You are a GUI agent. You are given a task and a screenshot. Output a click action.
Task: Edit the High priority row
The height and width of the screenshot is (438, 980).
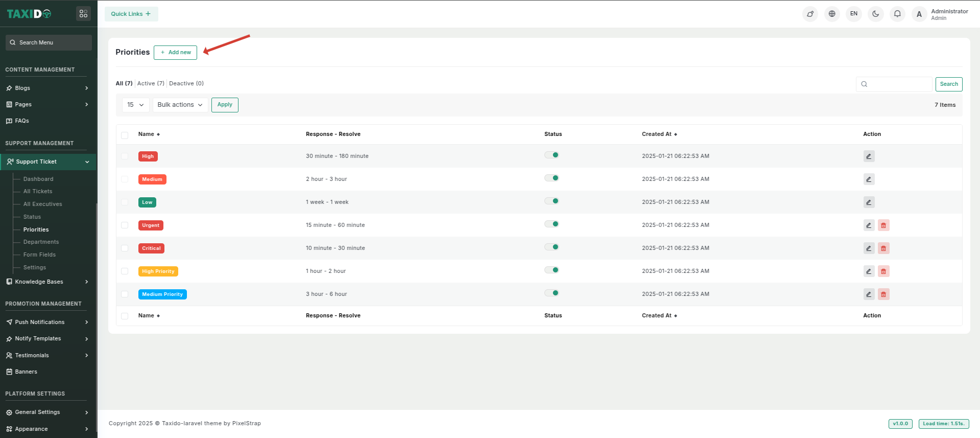pyautogui.click(x=869, y=156)
